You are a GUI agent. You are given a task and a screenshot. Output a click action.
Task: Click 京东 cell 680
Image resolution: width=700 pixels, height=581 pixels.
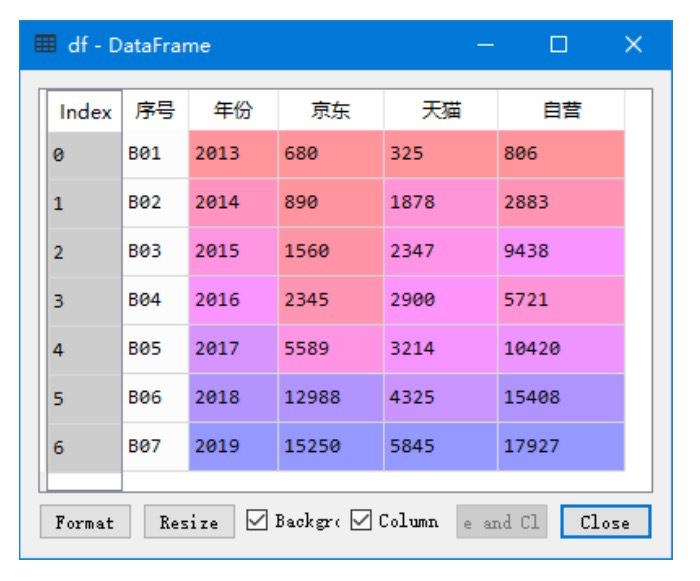(330, 154)
